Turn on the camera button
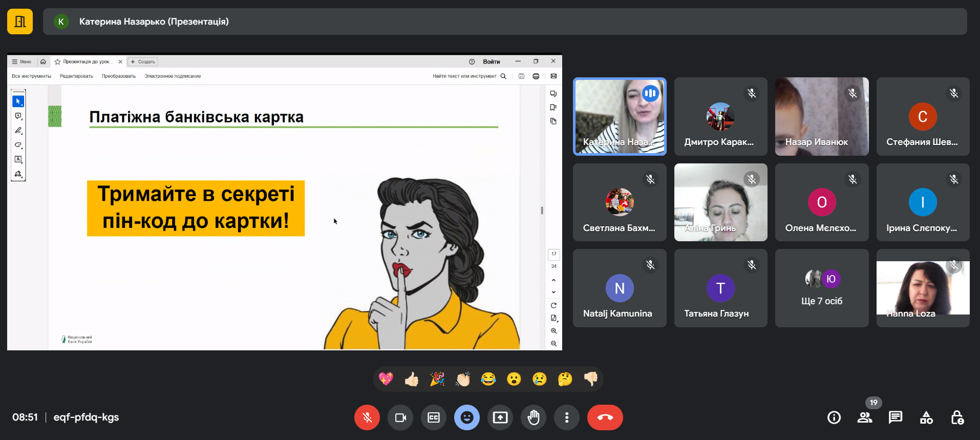980x440 pixels. [x=400, y=417]
